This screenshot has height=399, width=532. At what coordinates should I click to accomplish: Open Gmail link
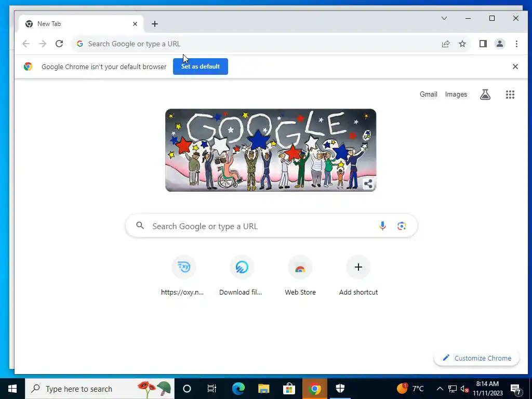(x=429, y=95)
